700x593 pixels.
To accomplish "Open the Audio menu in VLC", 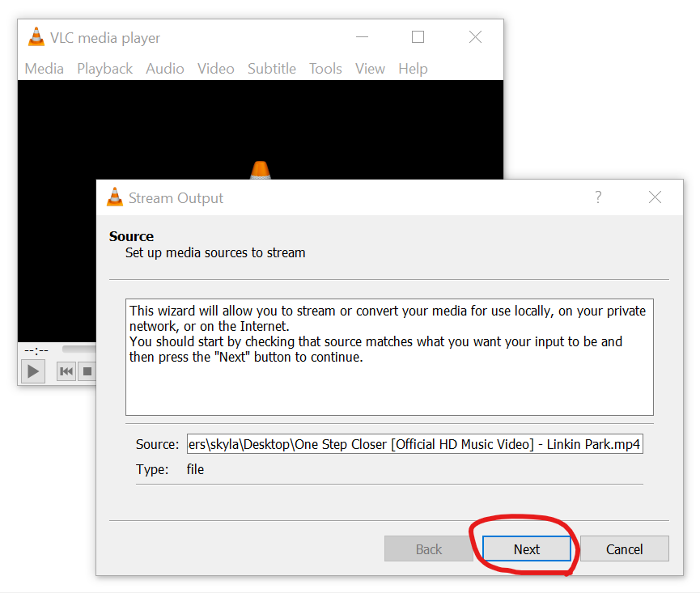I will pos(165,69).
